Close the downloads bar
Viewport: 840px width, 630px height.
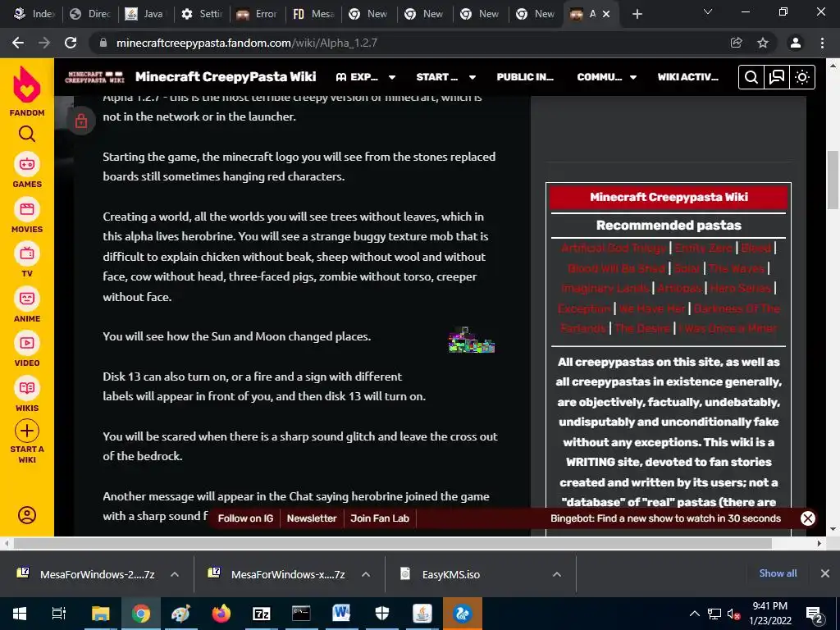coord(825,573)
